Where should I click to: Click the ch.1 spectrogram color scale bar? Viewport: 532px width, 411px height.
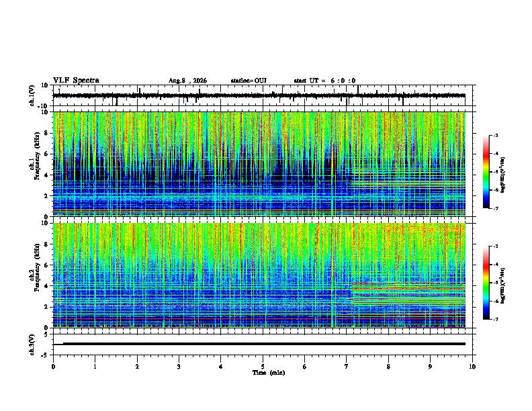(x=486, y=172)
